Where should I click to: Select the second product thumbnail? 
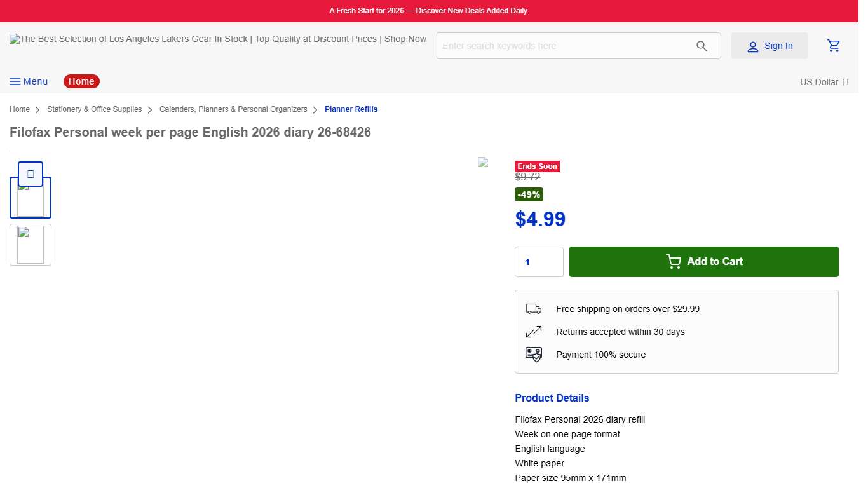point(31,245)
